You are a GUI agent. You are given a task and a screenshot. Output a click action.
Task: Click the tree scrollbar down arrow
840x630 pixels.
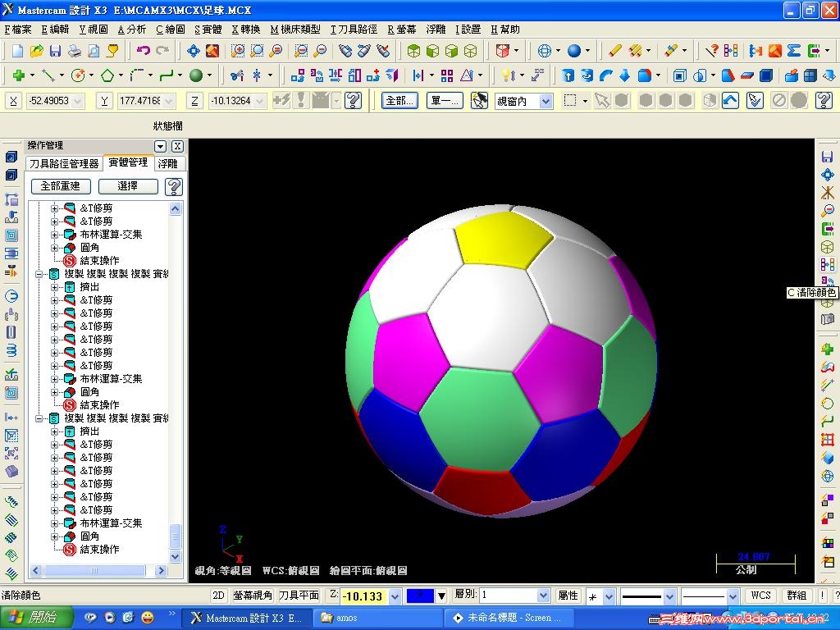176,557
